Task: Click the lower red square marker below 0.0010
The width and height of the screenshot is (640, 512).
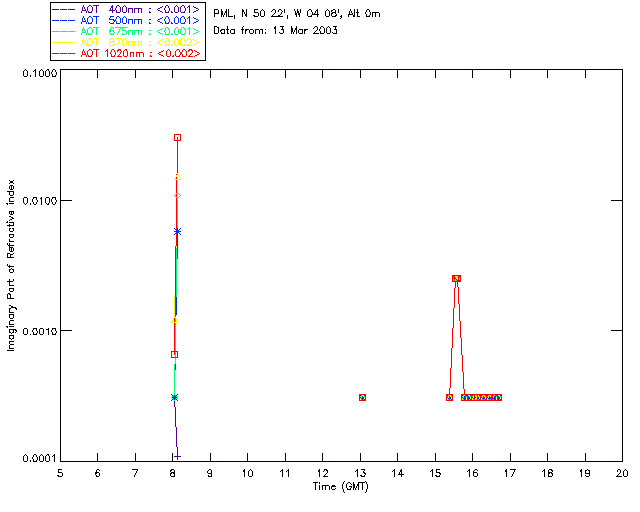Action: pos(174,354)
